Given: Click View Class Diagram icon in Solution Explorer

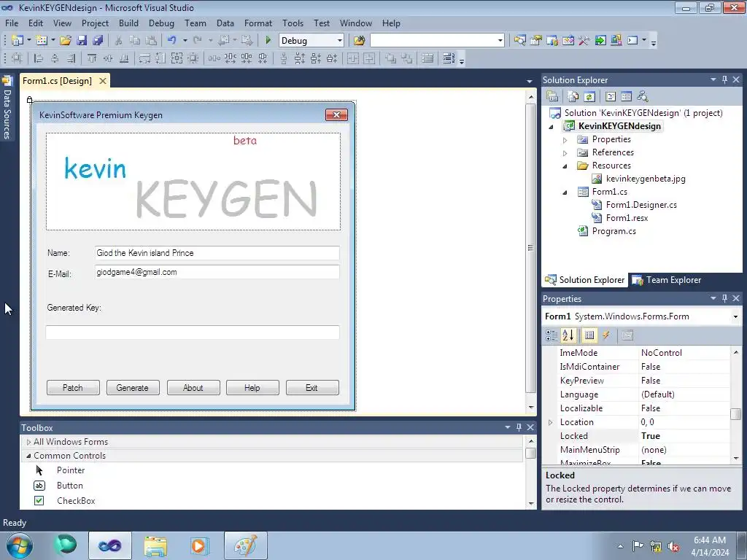Looking at the screenshot, I should [643, 97].
